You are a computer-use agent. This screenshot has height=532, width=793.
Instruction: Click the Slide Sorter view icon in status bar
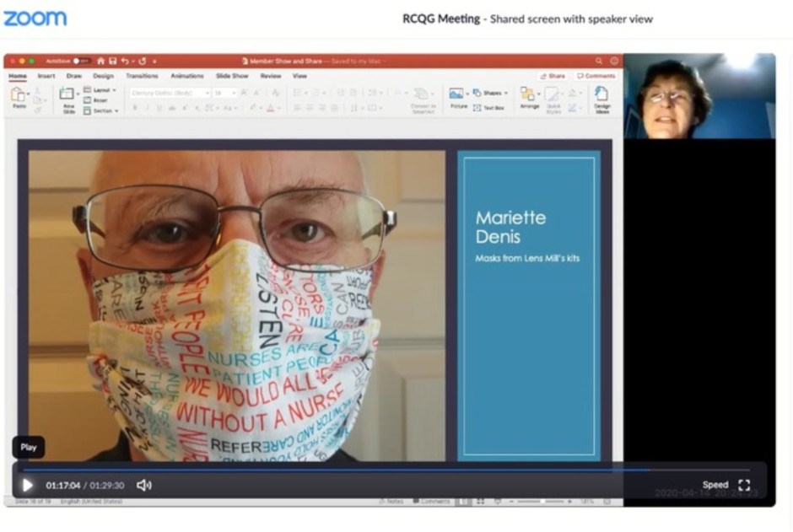click(481, 502)
